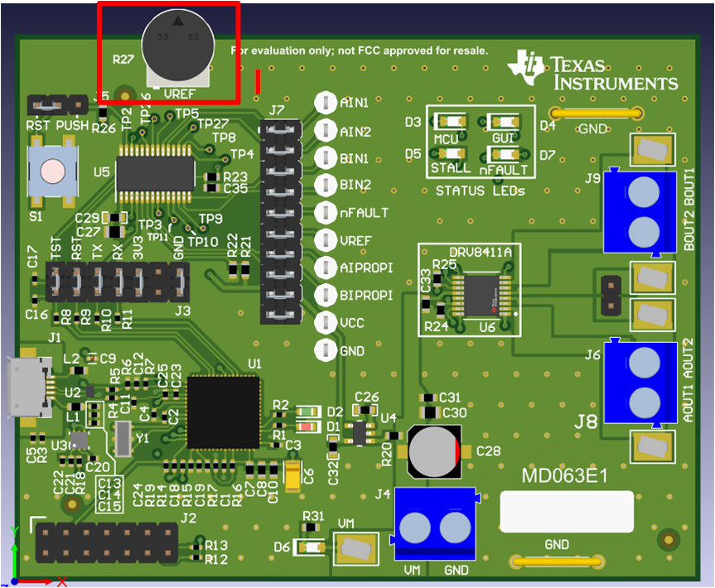Viewport: 715px width, 588px height.
Task: Toggle the MCU status LED D3
Action: pos(450,123)
